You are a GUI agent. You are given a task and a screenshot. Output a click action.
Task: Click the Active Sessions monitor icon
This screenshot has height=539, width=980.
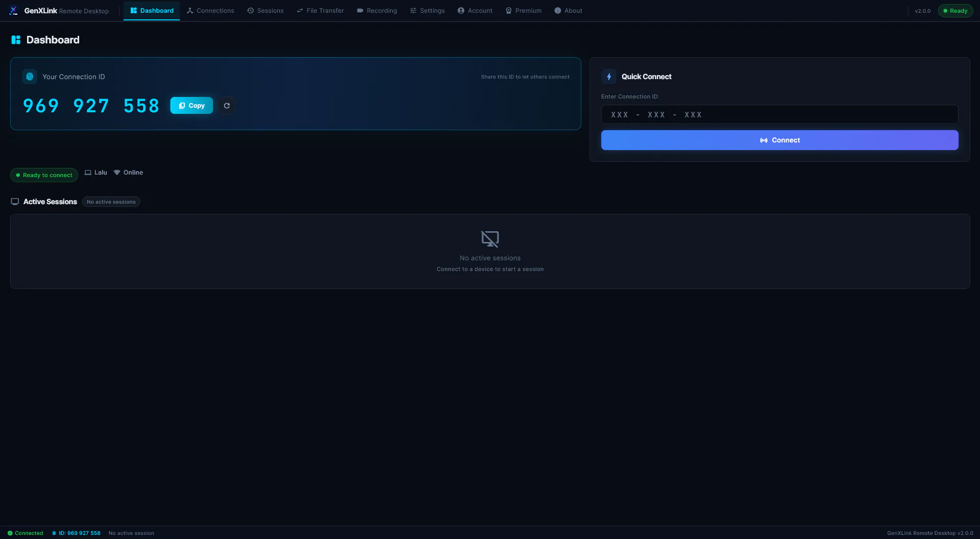click(15, 202)
